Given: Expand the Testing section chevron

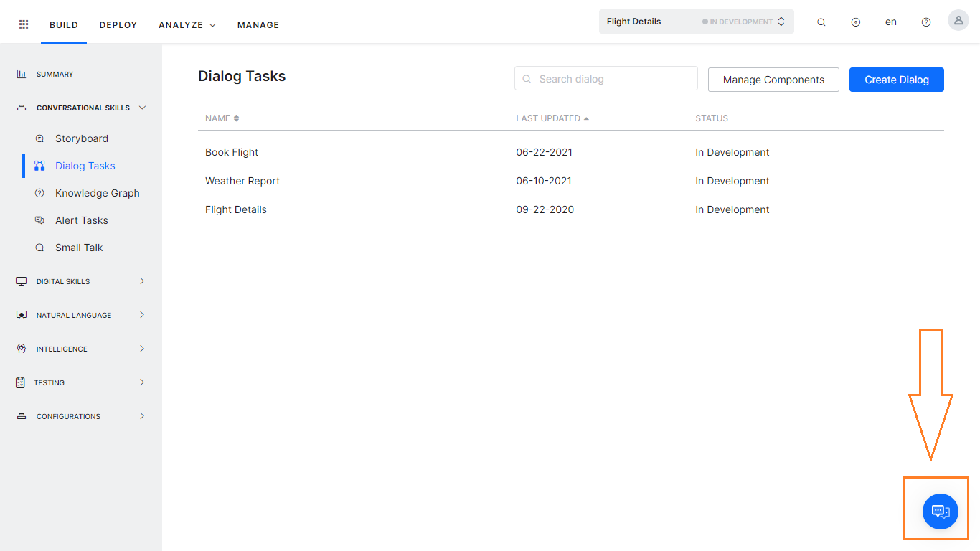Looking at the screenshot, I should (142, 382).
